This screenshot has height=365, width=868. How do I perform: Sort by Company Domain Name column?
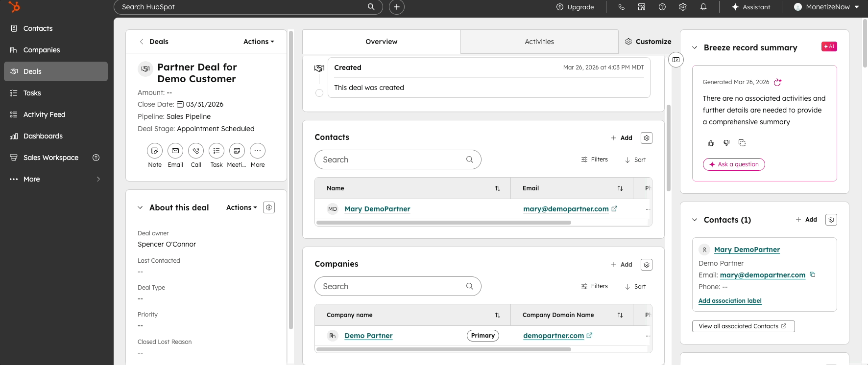click(620, 315)
